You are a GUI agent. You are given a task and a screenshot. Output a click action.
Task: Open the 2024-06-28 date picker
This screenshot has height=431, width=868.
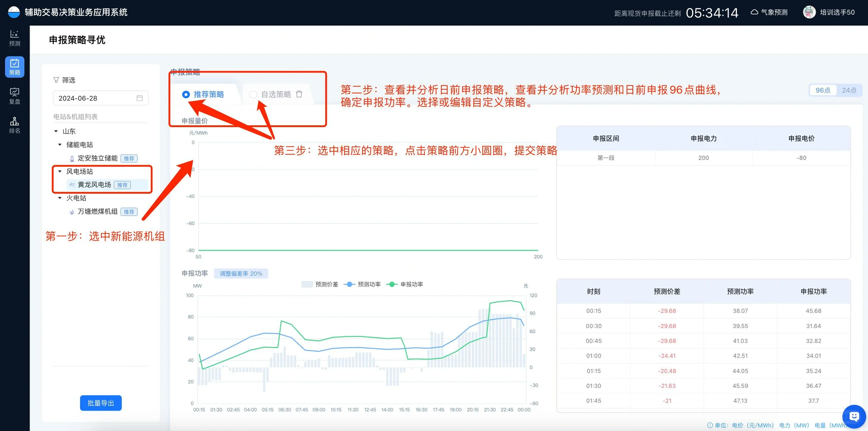[101, 98]
